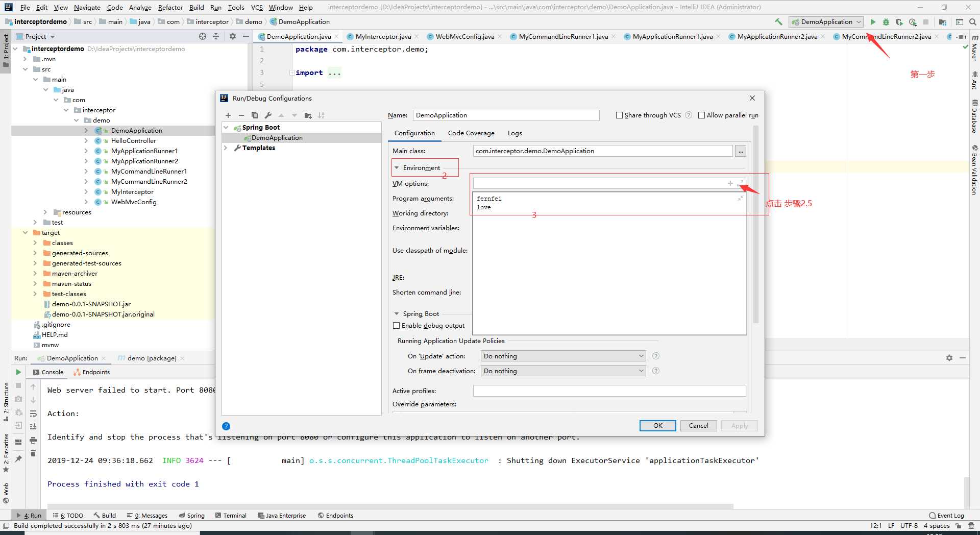
Task: Collapse the target folder
Action: (25, 233)
